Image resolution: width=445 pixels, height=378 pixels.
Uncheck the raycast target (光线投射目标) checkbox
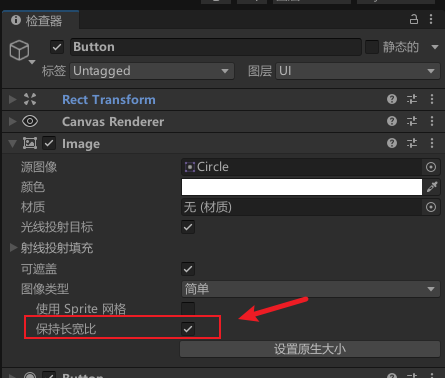point(188,227)
